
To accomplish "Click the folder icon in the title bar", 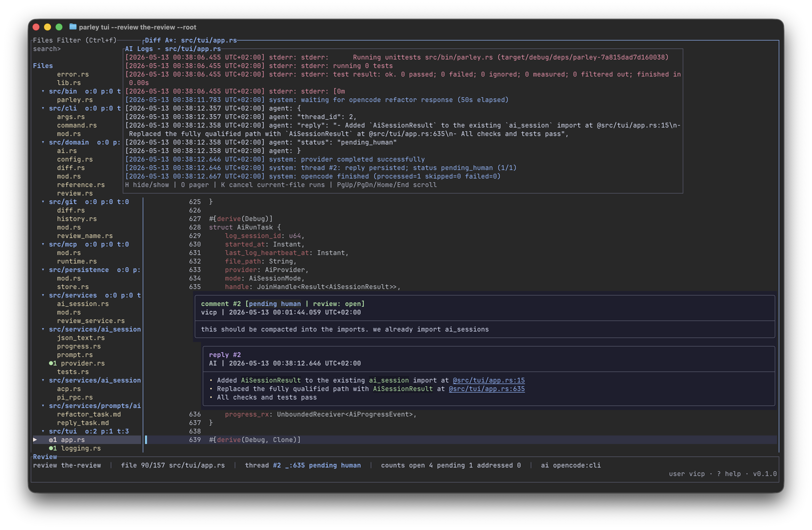I will (x=73, y=26).
